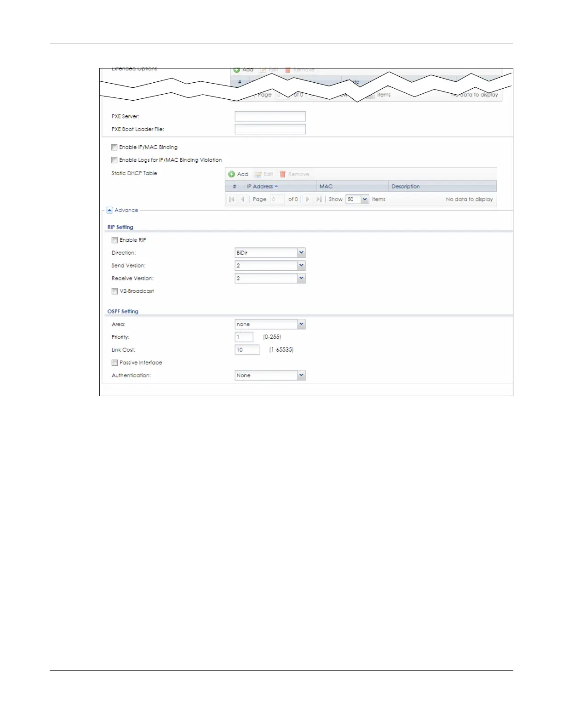Viewport: 563px width, 728px height.
Task: Click the Link Cost input field
Action: click(247, 350)
